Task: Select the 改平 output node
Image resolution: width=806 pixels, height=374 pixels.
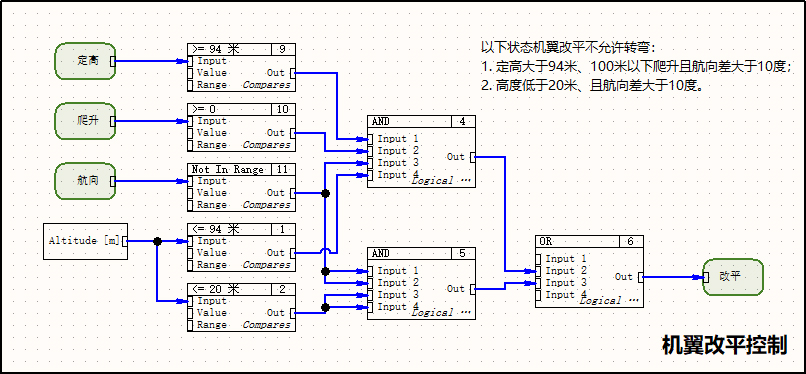Action: 733,277
